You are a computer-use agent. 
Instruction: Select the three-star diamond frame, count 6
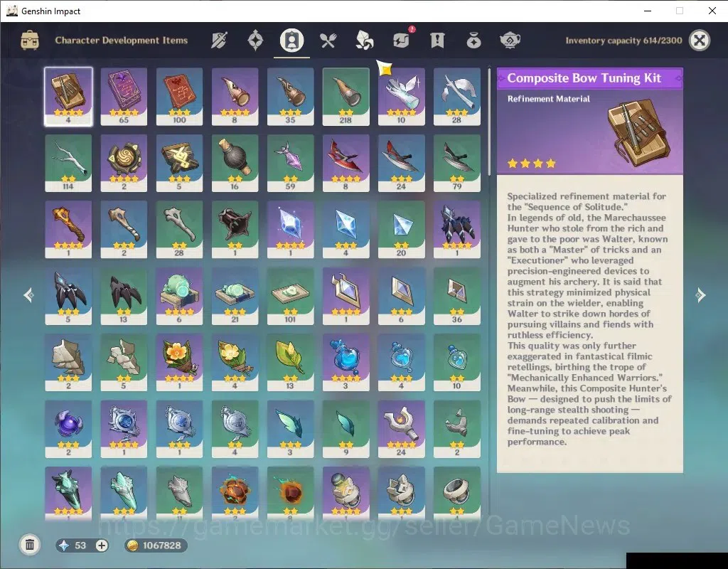401,296
